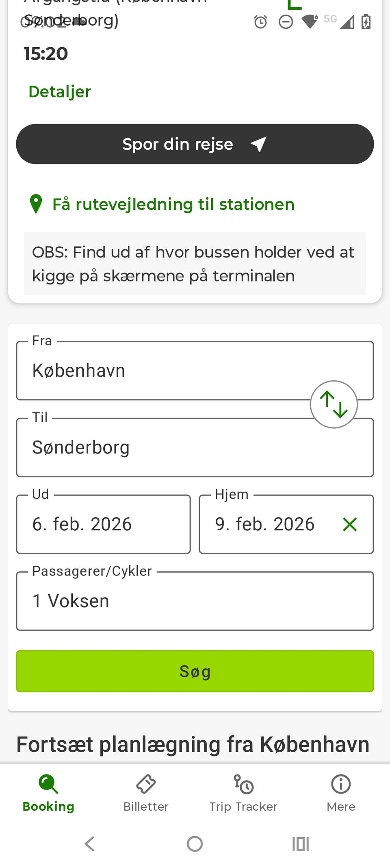390x868 pixels.
Task: Edit the Til field with Sønderborg
Action: (162, 447)
